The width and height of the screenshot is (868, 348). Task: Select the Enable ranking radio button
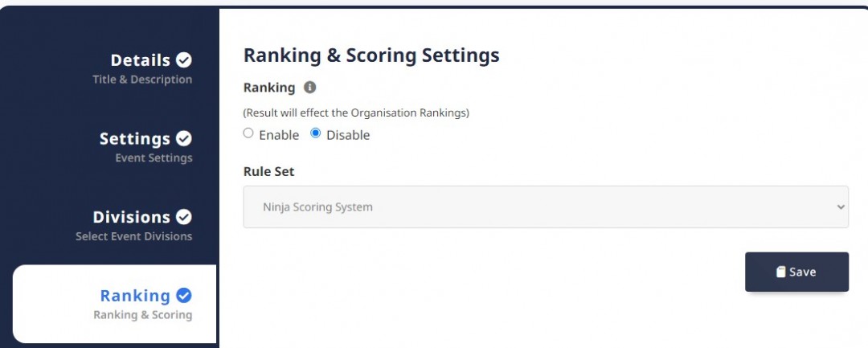248,133
